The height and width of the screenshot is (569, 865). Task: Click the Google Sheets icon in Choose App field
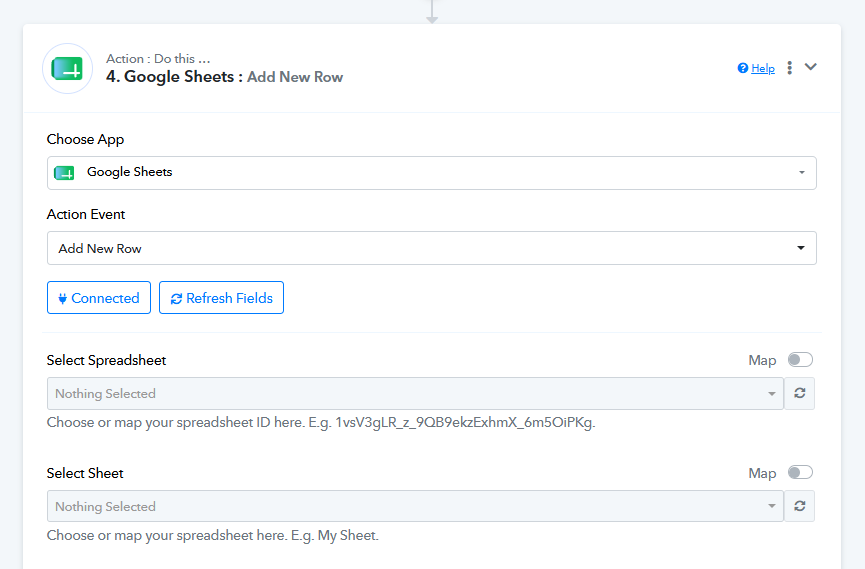click(x=64, y=173)
